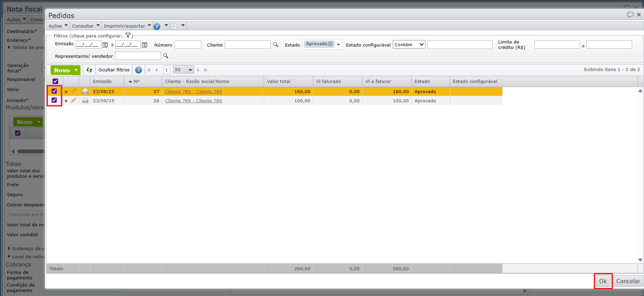Print order number 27
This screenshot has width=644, height=296.
click(85, 91)
